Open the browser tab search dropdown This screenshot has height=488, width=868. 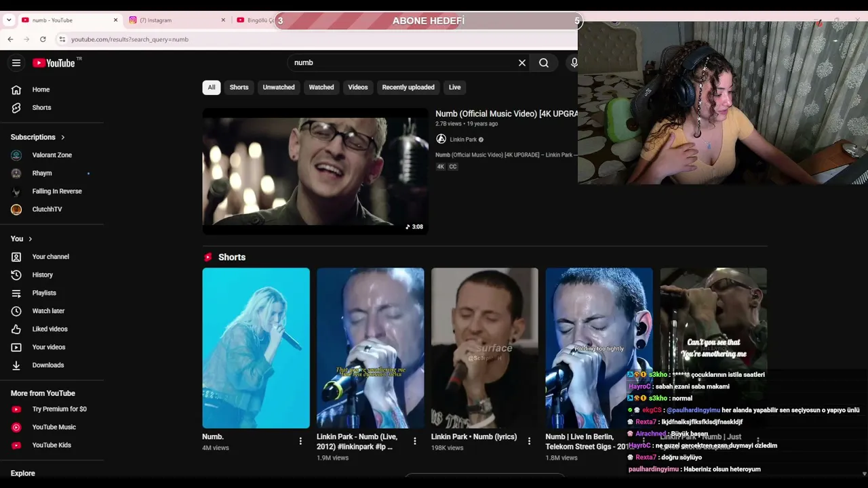(9, 20)
